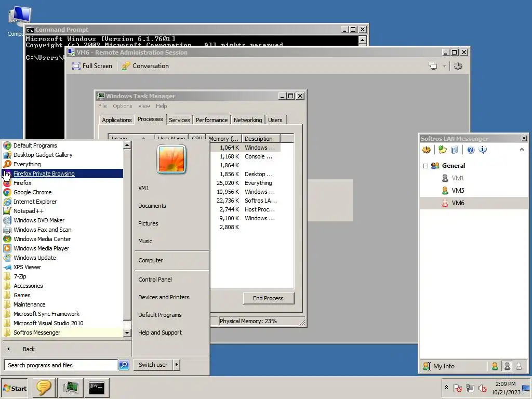Switch to the Networking tab
The width and height of the screenshot is (532, 399).
[248, 120]
